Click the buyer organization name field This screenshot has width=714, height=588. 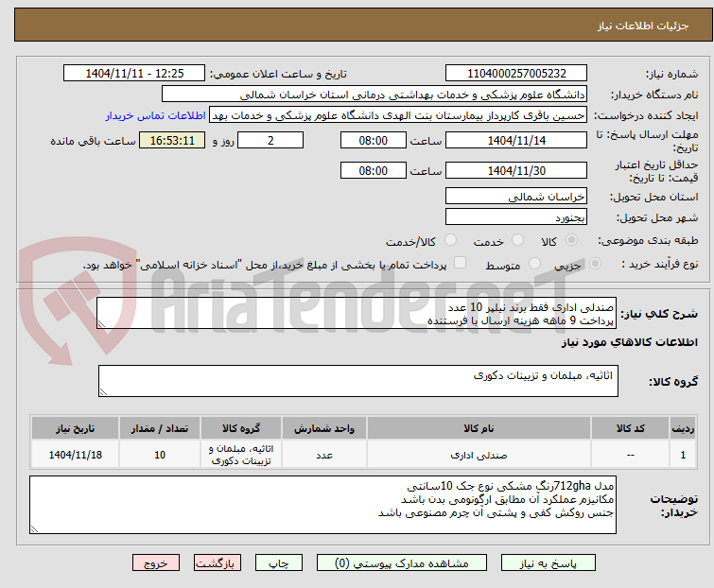click(374, 95)
